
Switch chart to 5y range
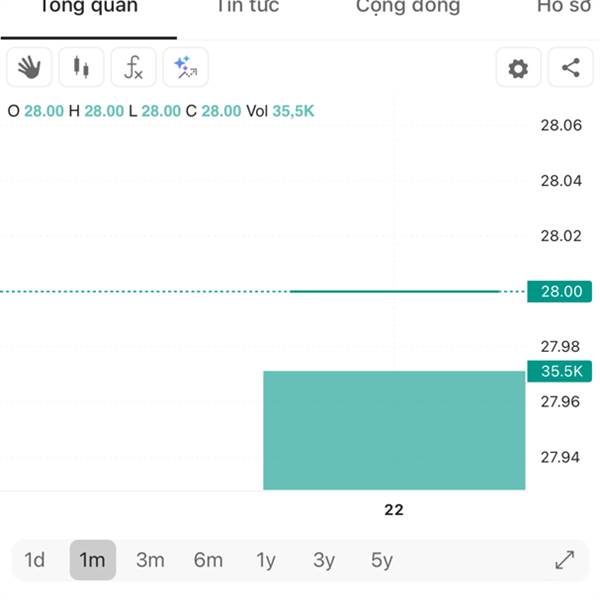pos(382,560)
